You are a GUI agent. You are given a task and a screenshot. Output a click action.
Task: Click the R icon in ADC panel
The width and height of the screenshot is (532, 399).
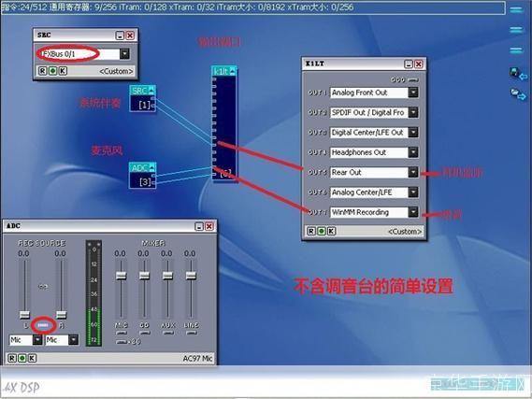[12, 358]
